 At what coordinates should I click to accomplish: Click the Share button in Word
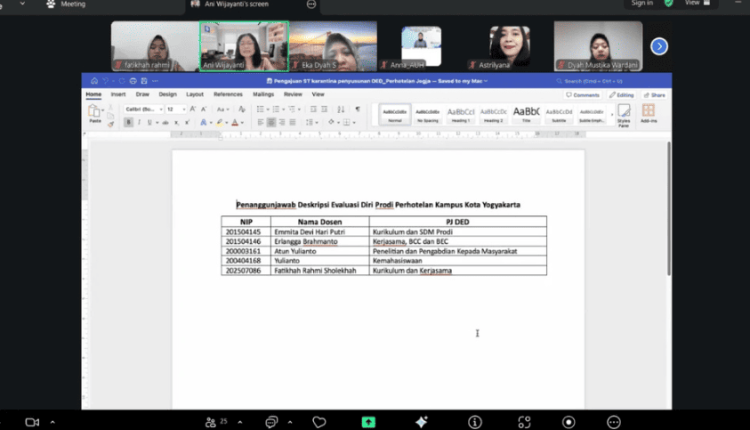[654, 95]
